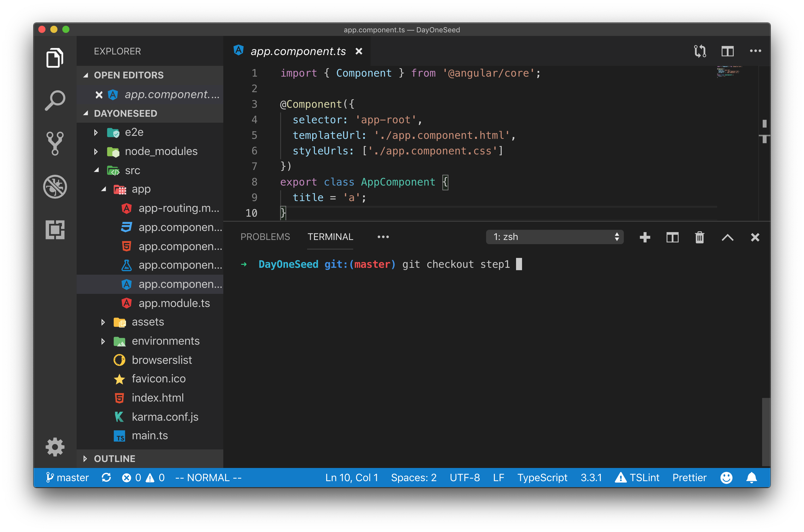Open main.ts file
804x532 pixels.
click(x=150, y=436)
